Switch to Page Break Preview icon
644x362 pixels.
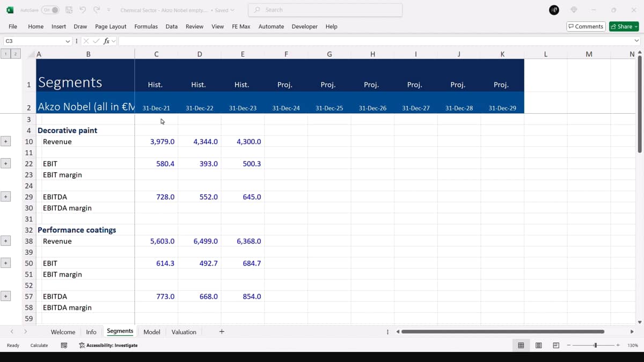point(556,345)
